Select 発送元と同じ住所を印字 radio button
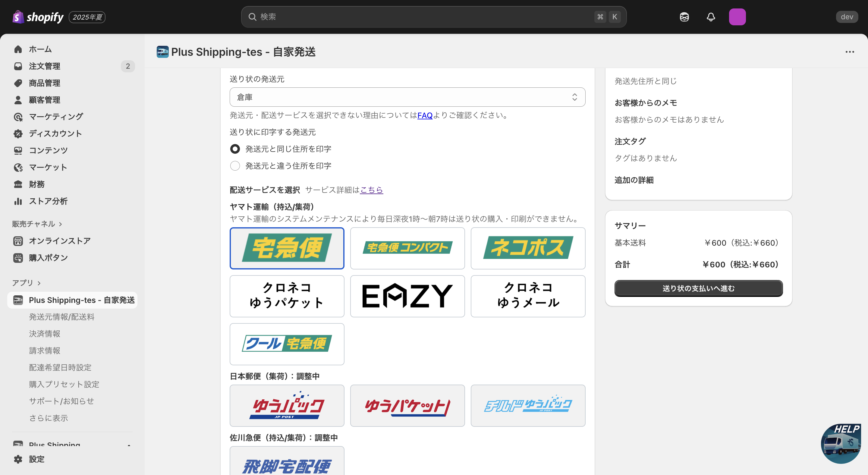Viewport: 868px width, 475px height. pyautogui.click(x=235, y=149)
